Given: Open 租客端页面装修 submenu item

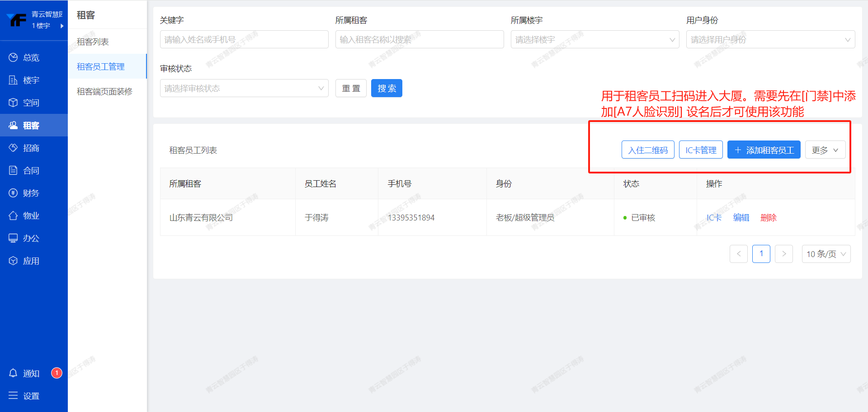Looking at the screenshot, I should tap(104, 92).
